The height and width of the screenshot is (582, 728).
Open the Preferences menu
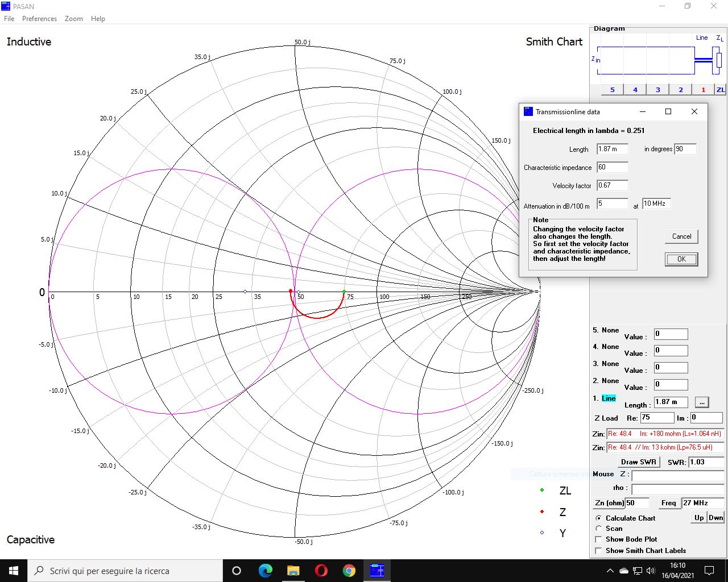39,19
